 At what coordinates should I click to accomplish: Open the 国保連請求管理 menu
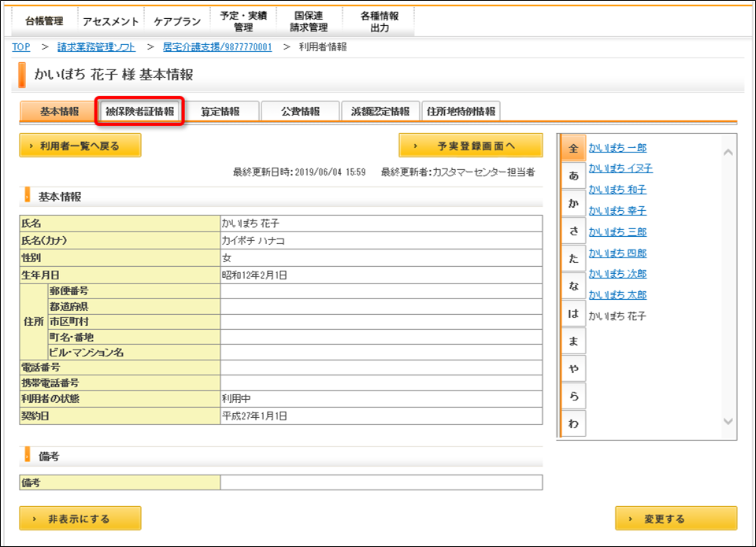(309, 21)
